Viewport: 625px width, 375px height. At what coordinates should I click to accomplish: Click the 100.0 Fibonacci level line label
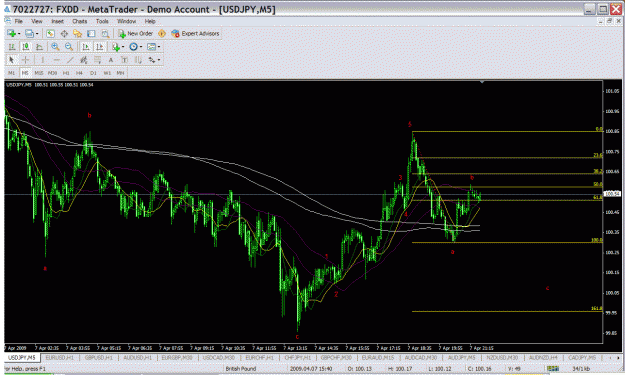[x=597, y=240]
